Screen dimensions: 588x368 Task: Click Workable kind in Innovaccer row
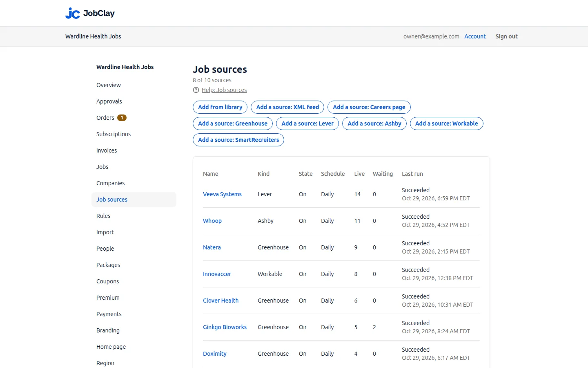(270, 274)
